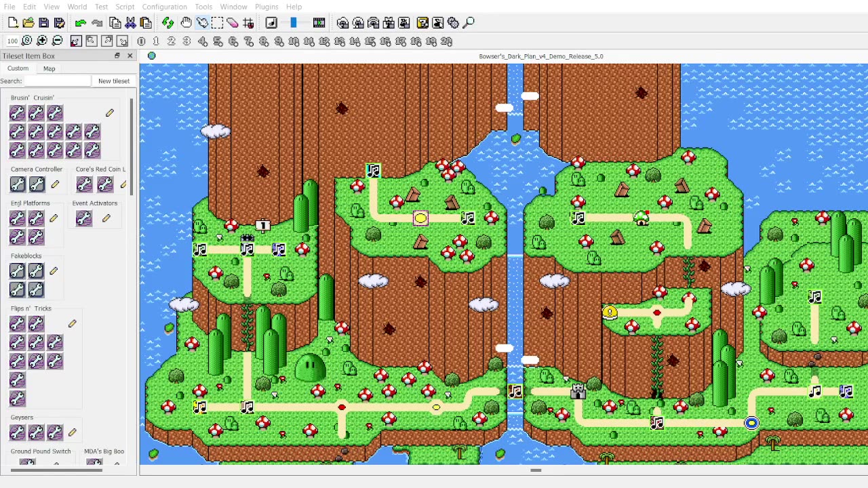Open the Tools menu
Viewport: 868px width, 488px height.
tap(203, 7)
